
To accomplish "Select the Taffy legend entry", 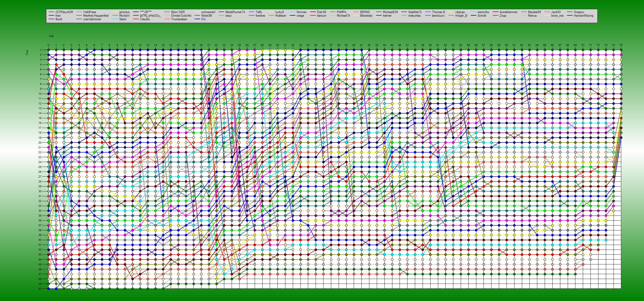I will [x=259, y=12].
